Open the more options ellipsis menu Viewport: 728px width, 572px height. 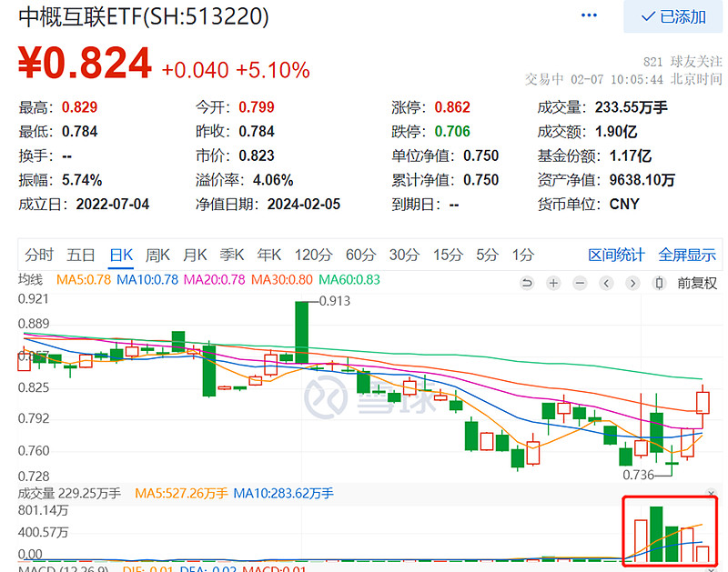point(588,15)
